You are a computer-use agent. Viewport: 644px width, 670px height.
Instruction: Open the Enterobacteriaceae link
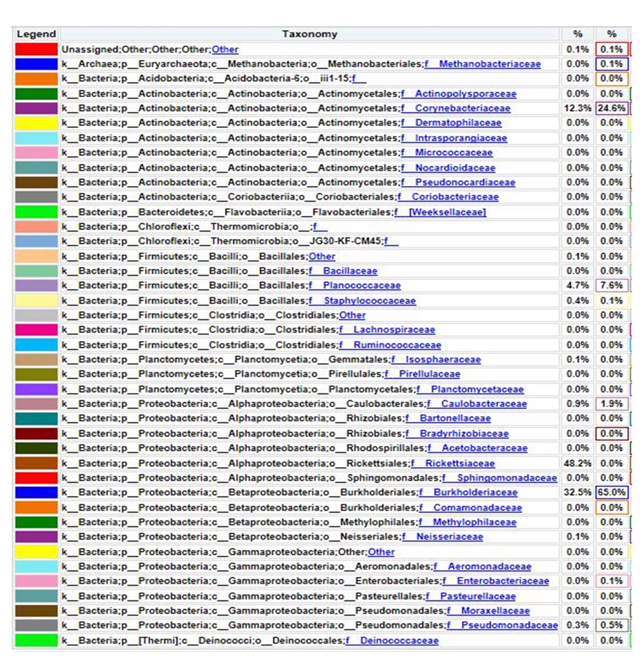(x=502, y=581)
